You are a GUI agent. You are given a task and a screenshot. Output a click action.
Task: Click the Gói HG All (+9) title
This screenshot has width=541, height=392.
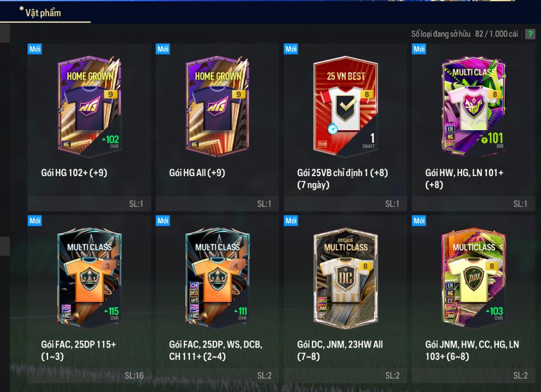point(197,173)
